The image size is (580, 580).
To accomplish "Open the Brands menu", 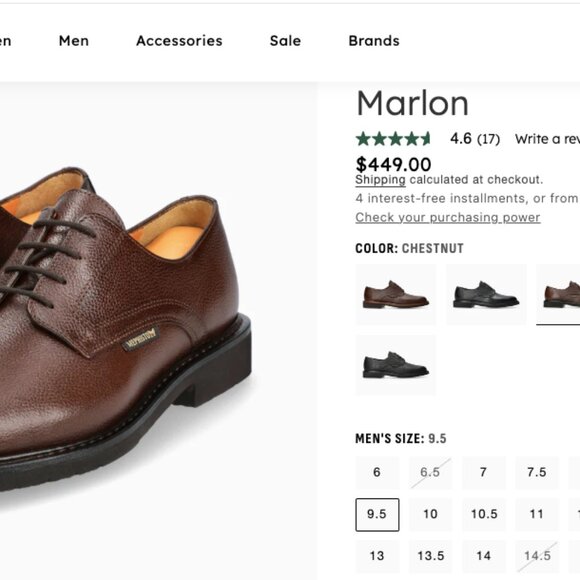I will tap(374, 41).
